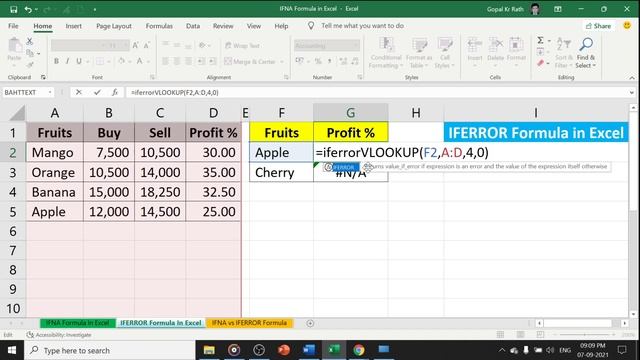The height and width of the screenshot is (360, 640).
Task: Open the Alignment settings launcher
Action: point(286,77)
